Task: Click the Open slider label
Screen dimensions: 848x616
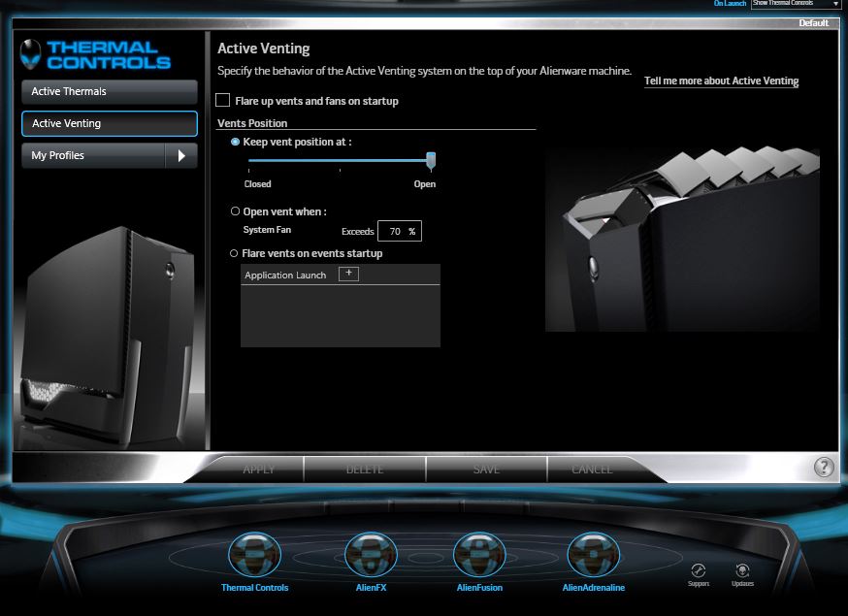Action: 425,184
